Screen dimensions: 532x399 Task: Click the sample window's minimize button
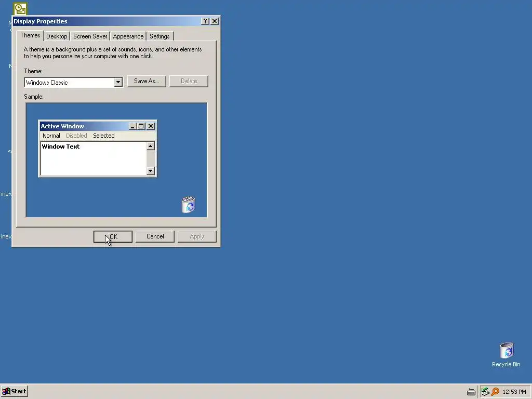[x=132, y=126]
